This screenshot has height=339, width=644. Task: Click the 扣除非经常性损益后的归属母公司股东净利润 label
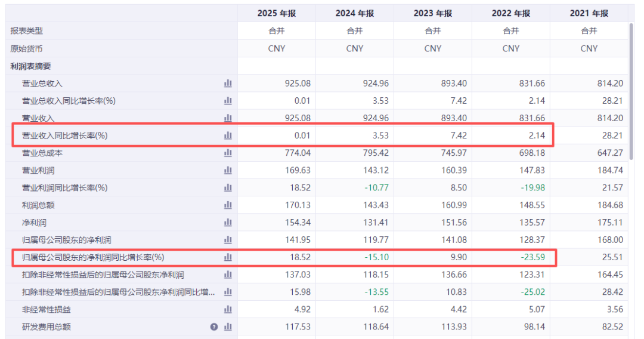[103, 275]
